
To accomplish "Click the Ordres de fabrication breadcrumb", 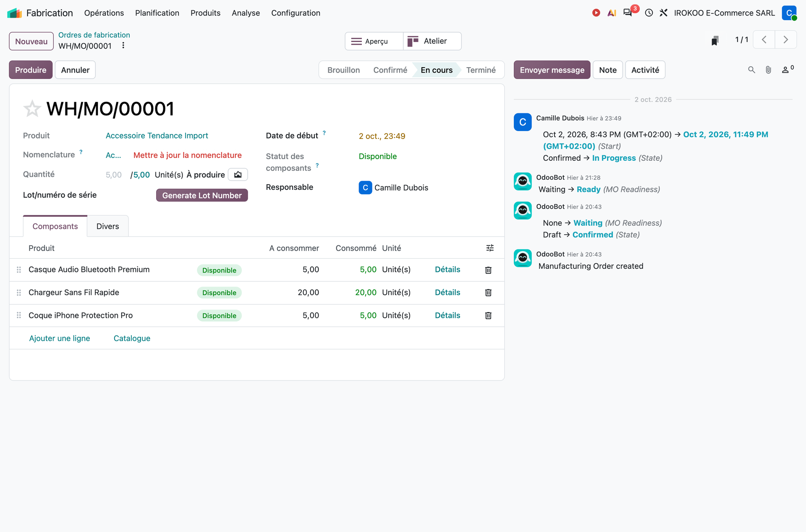I will 94,35.
